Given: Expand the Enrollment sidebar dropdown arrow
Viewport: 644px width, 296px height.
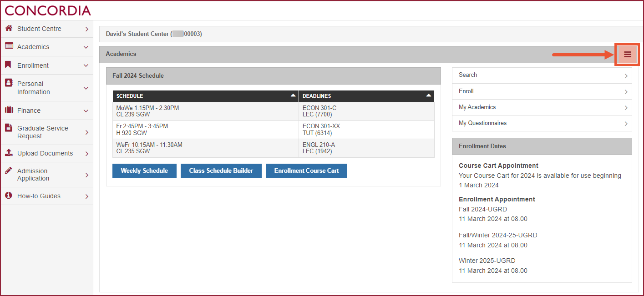Looking at the screenshot, I should [86, 65].
